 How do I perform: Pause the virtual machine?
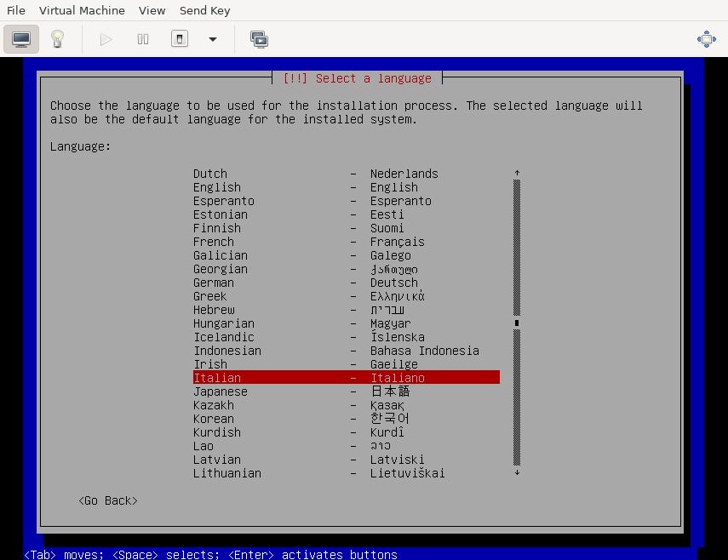tap(143, 39)
